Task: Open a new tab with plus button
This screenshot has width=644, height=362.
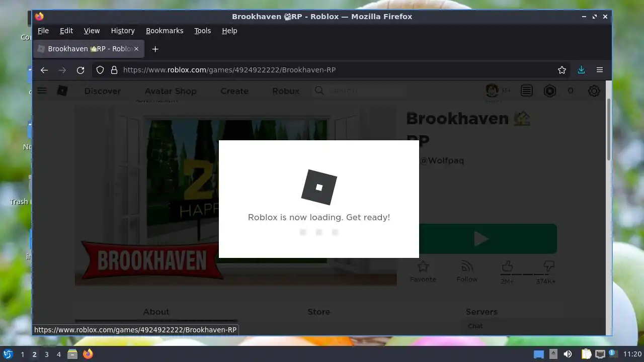Action: (155, 49)
